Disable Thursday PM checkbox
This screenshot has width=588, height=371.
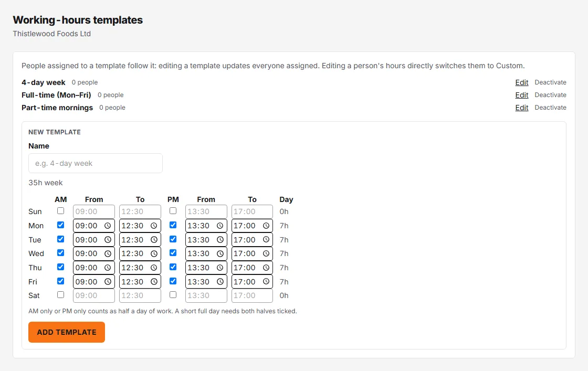(173, 267)
